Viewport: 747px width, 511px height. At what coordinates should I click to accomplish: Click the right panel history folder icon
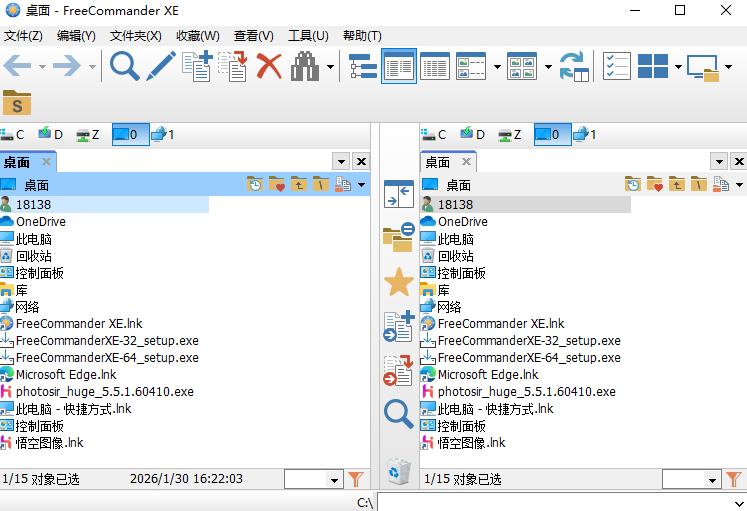(x=633, y=184)
